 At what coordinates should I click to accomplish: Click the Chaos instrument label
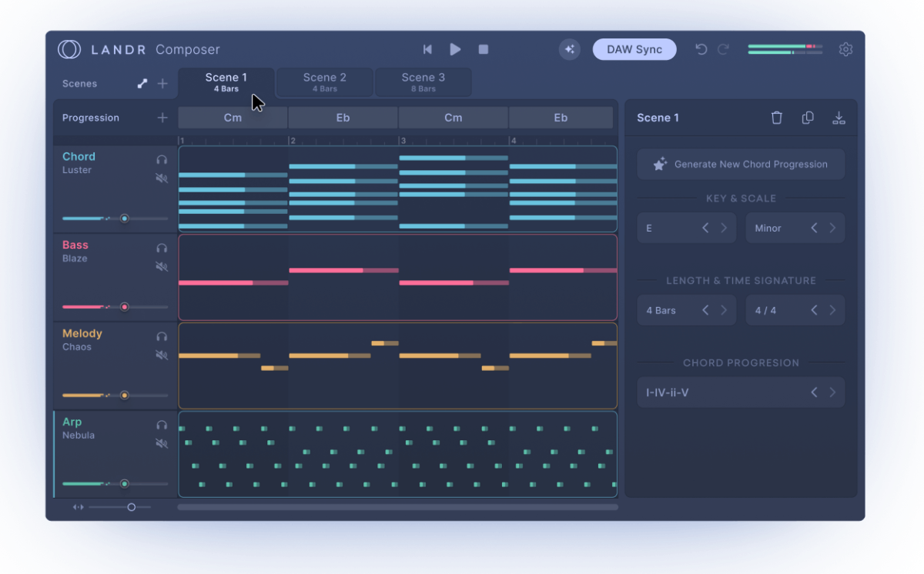click(x=77, y=347)
